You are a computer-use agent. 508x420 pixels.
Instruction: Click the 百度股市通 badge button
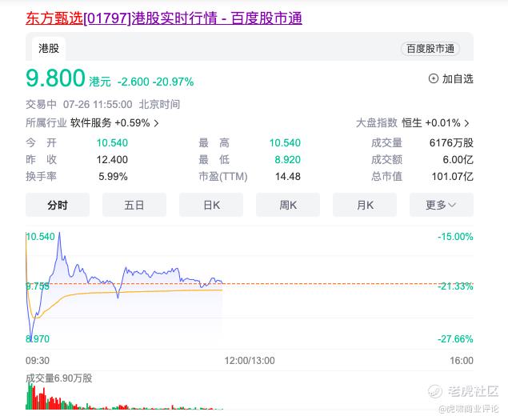pos(430,49)
